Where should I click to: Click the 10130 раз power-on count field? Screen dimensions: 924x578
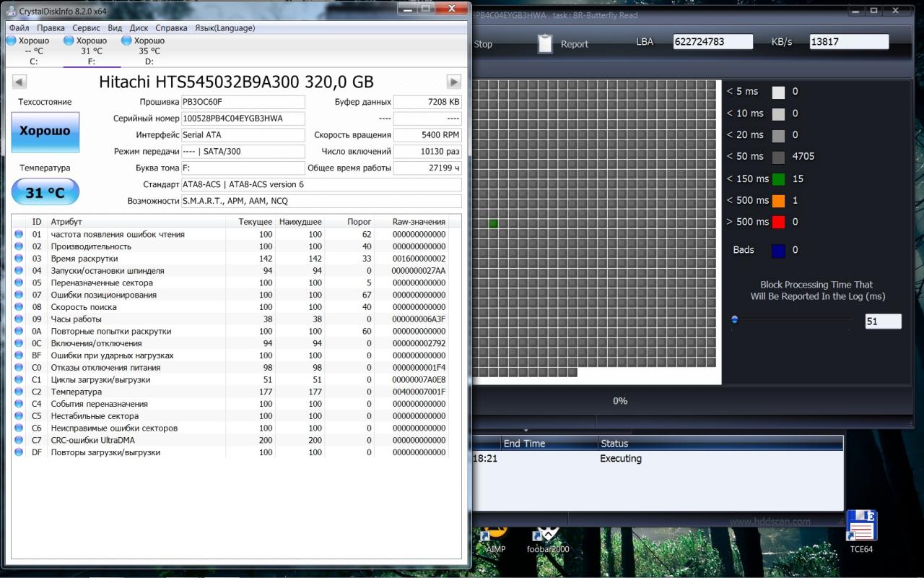[427, 152]
